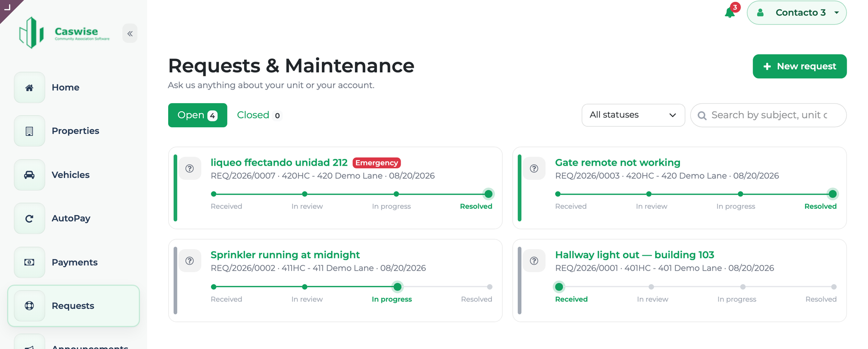Go to Vehicles menu item
The image size is (868, 349).
click(71, 175)
